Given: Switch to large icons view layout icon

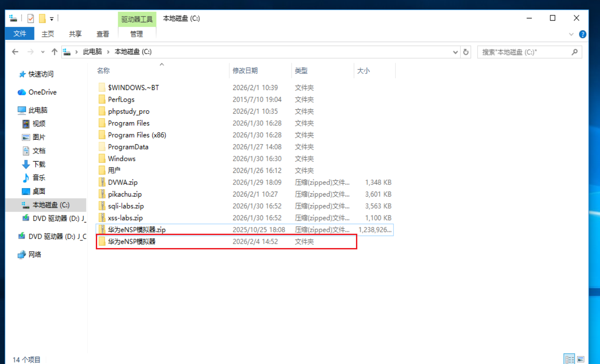Looking at the screenshot, I should pyautogui.click(x=581, y=359).
